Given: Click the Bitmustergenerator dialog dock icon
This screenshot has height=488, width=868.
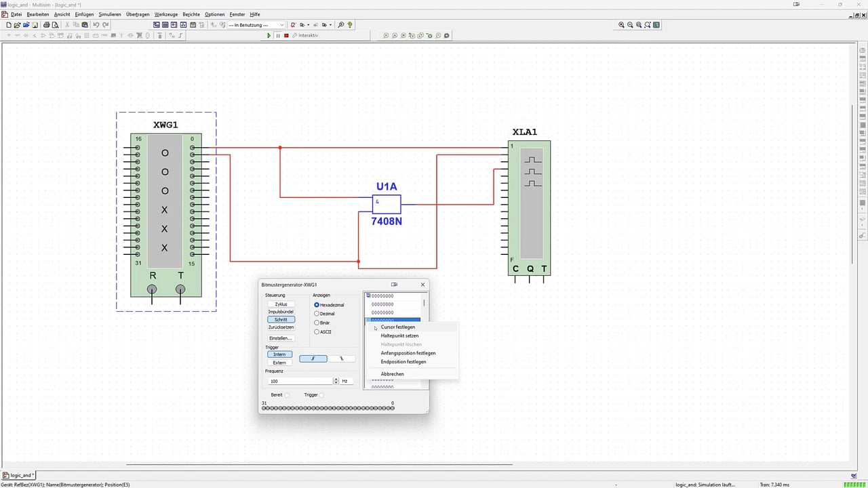Looking at the screenshot, I should pyautogui.click(x=394, y=285).
